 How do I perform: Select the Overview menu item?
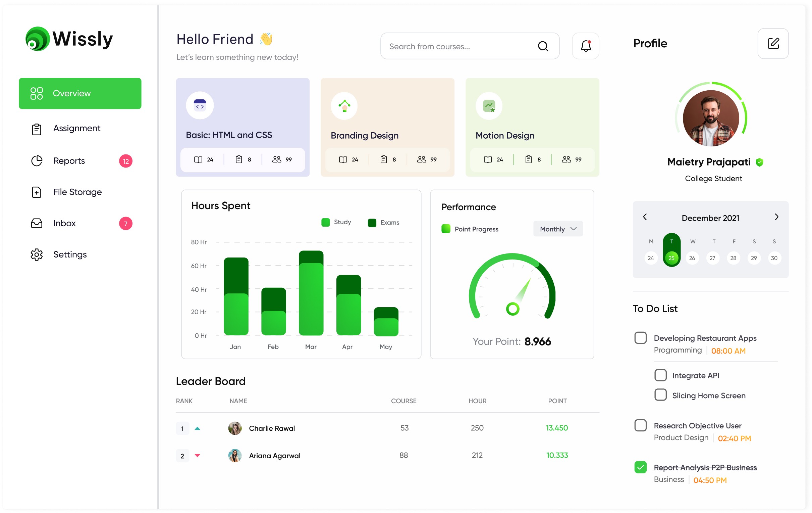tap(71, 93)
